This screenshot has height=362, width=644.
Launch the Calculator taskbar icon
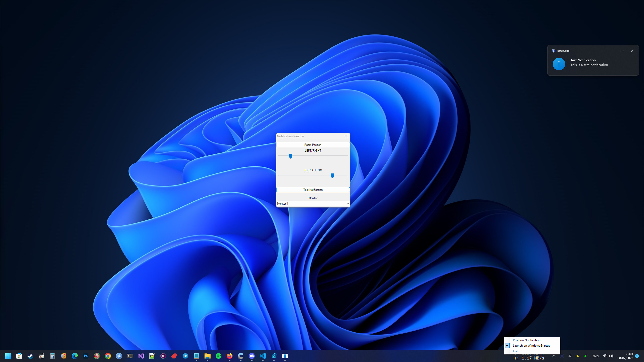point(52,356)
